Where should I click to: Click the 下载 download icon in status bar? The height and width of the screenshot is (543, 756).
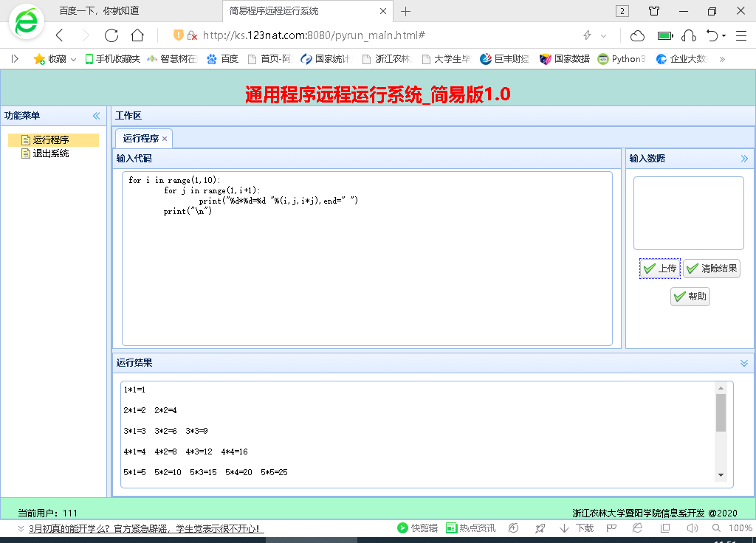[576, 528]
